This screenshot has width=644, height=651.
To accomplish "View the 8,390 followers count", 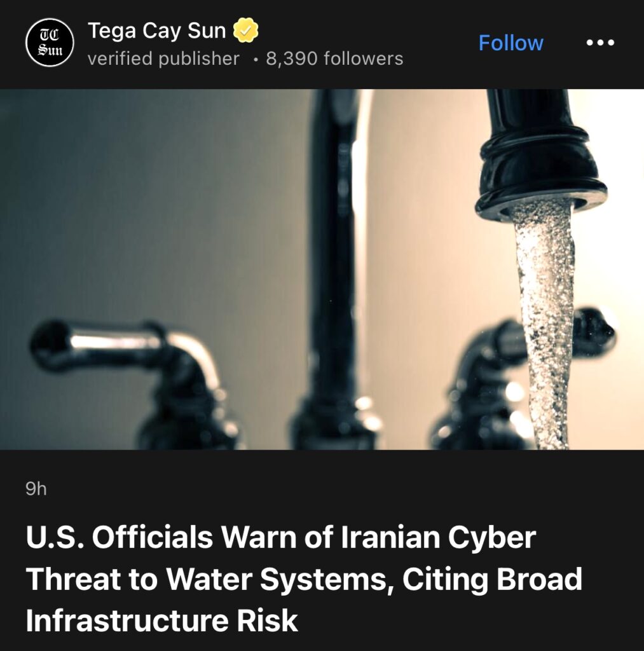I will [334, 58].
